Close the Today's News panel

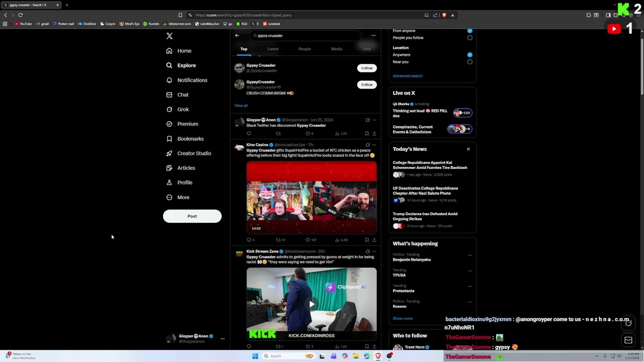point(468,149)
